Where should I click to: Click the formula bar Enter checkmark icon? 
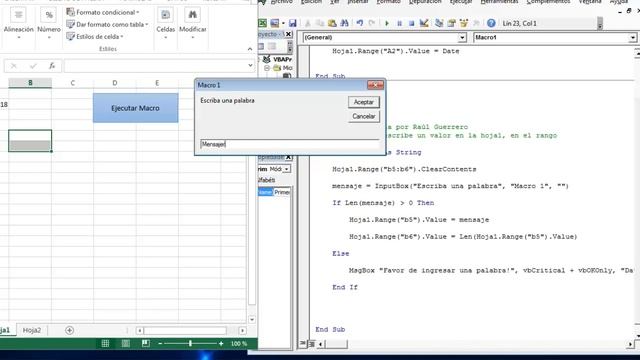pos(33,66)
